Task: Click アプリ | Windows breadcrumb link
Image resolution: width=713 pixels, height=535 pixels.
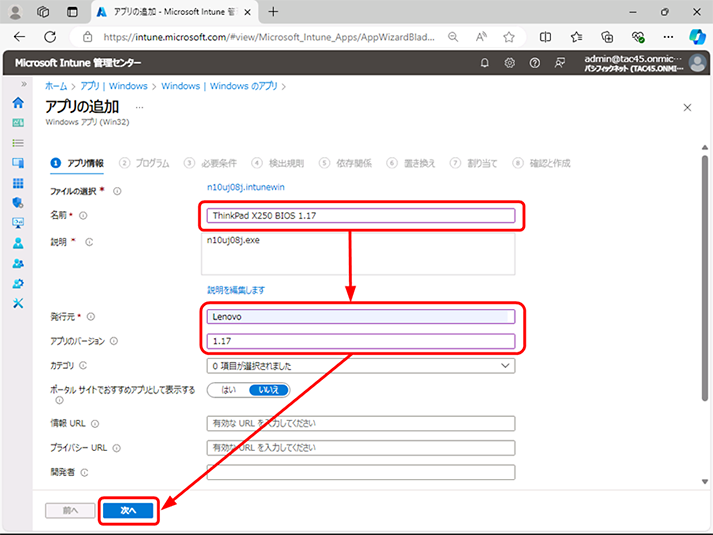Action: (114, 86)
